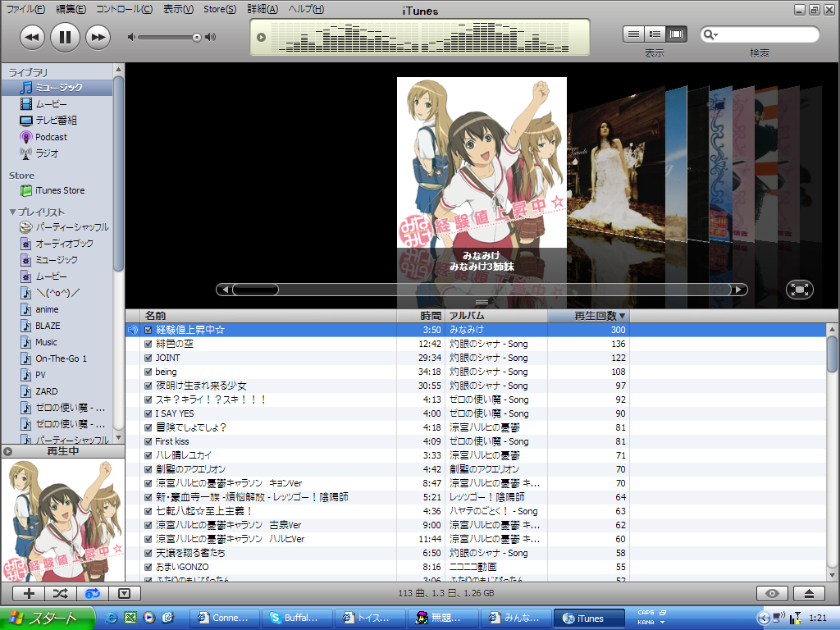Adjust the volume slider knob
This screenshot has height=630, width=840.
point(197,37)
